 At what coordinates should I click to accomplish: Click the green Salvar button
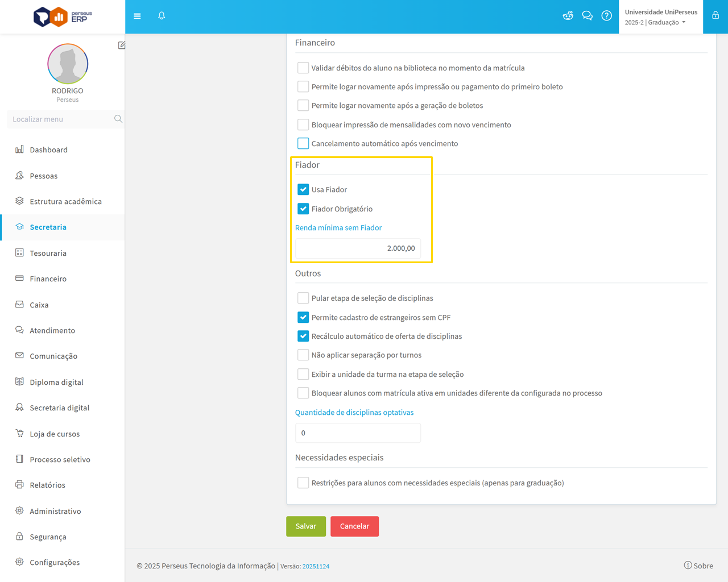[305, 526]
